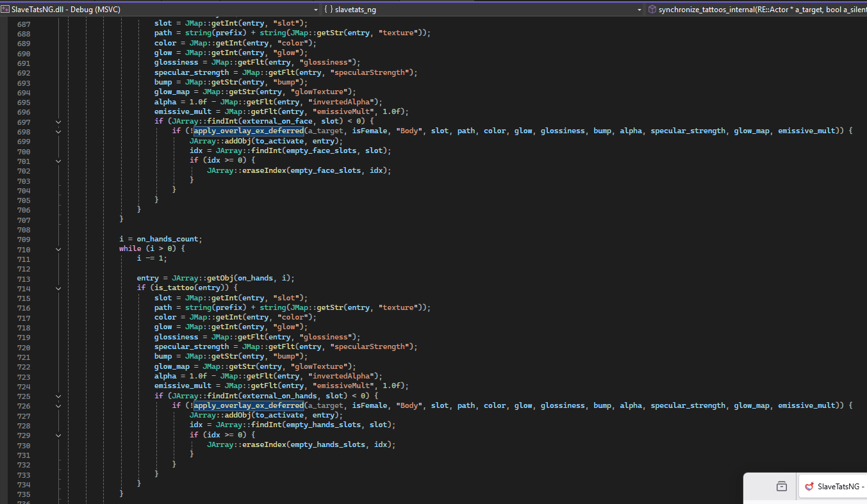This screenshot has height=504, width=867.
Task: Click line number 735 in the margin
Action: (23, 494)
